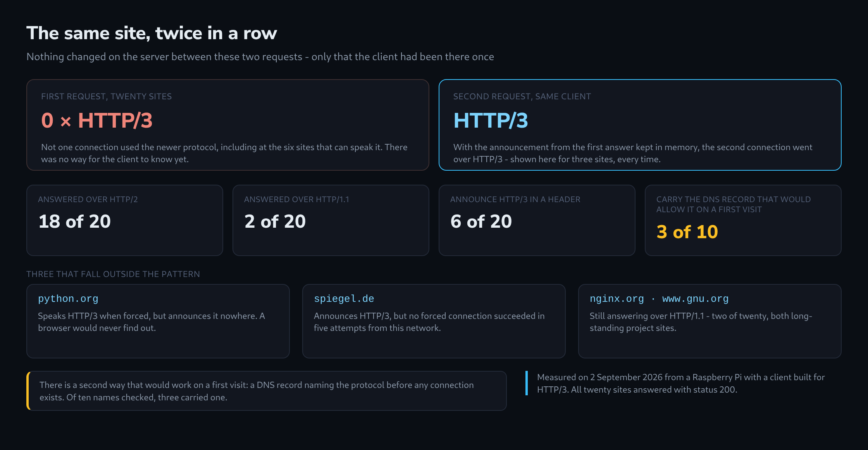Click the 'ANSWERED OVER HTTP/1.1' label
This screenshot has width=868, height=450.
[296, 199]
